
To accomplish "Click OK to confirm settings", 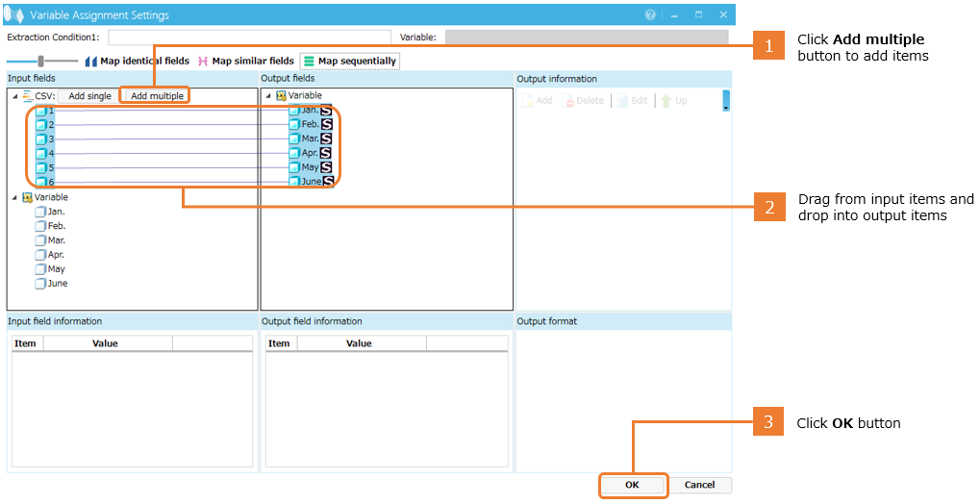I will click(632, 485).
